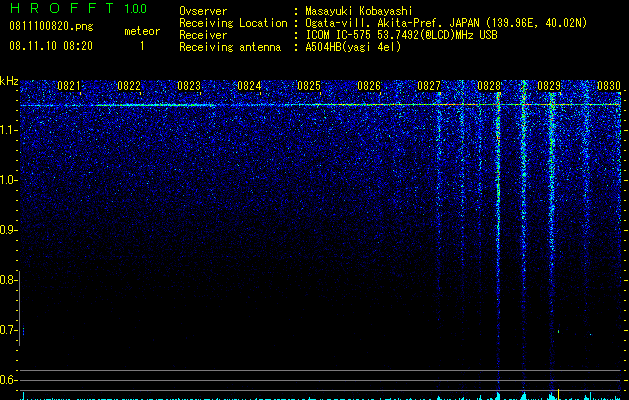629x400 pixels.
Task: Click the 0824 time marker
Action: [x=249, y=86]
